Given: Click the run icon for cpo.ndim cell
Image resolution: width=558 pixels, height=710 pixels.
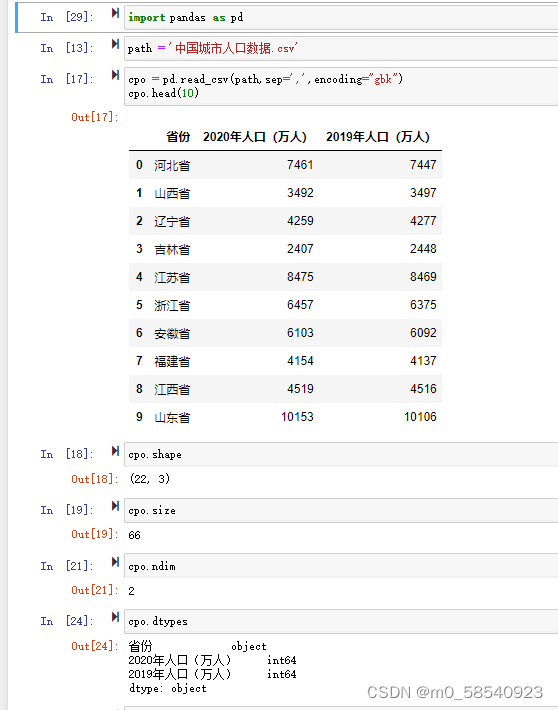Looking at the screenshot, I should (x=115, y=562).
